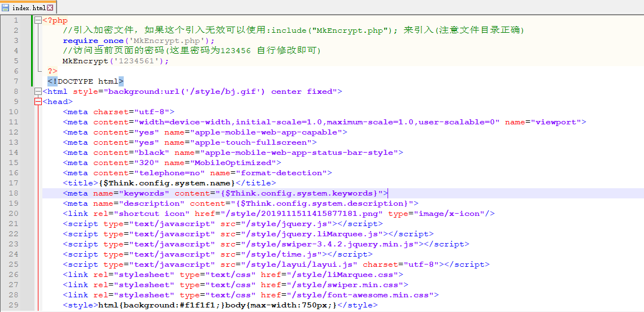The width and height of the screenshot is (644, 312).
Task: Click the layui.js script line
Action: [x=276, y=265]
